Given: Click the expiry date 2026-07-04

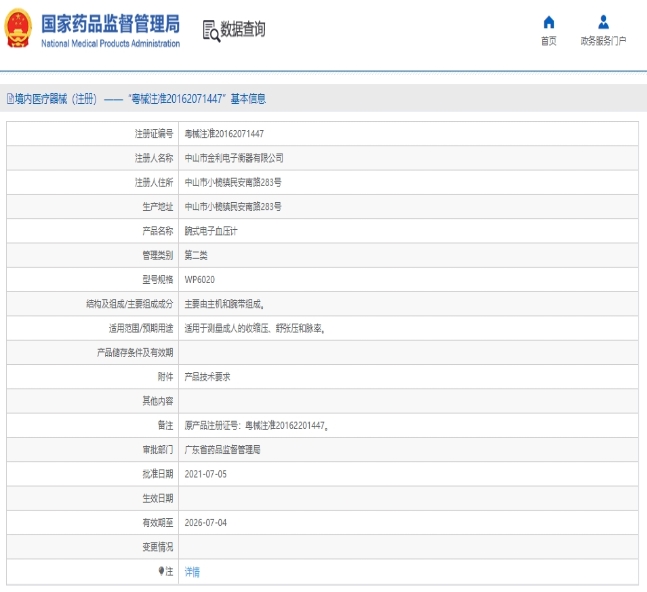Looking at the screenshot, I should coord(206,522).
